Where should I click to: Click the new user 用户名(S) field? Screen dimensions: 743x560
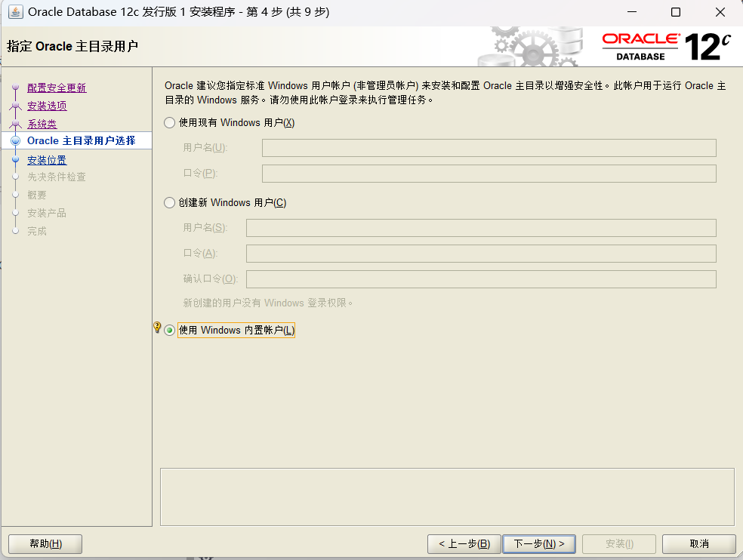pos(481,228)
